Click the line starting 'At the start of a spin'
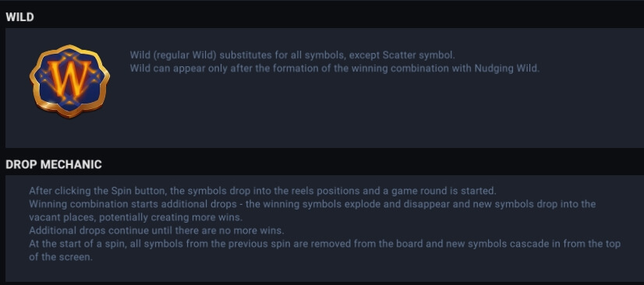The image size is (644, 285). tap(324, 244)
